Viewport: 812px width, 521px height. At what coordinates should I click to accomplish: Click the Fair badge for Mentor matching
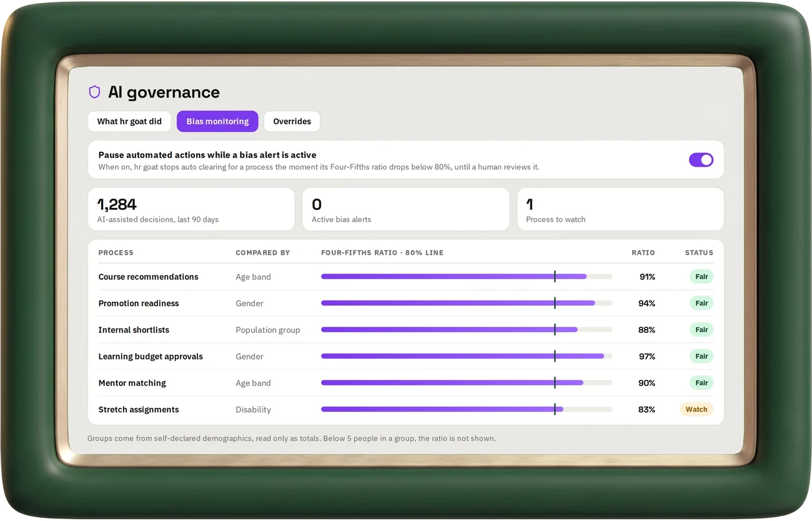coord(701,383)
